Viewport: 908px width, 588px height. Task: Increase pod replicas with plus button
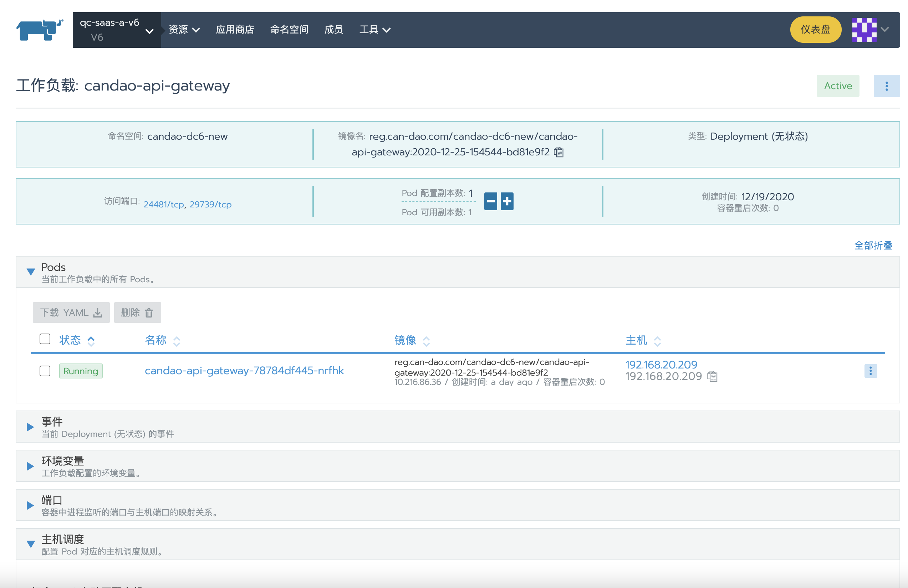pos(507,201)
